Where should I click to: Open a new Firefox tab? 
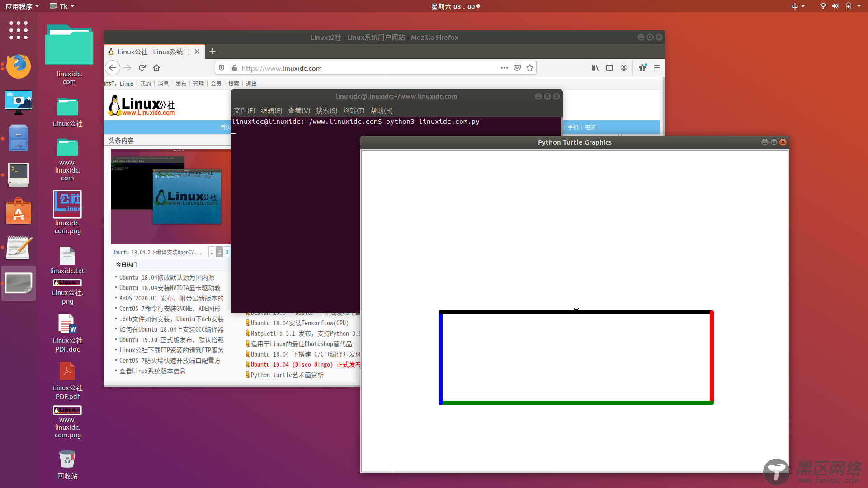pos(212,52)
